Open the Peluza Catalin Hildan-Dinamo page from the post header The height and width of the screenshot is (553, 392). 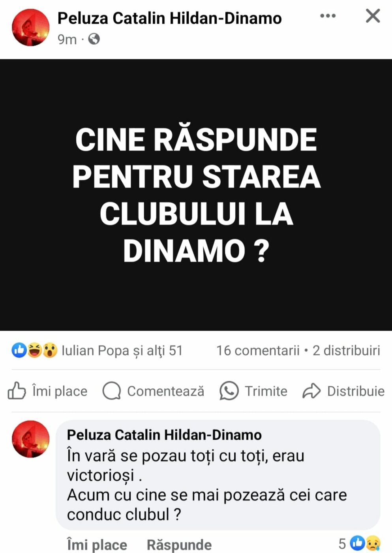[x=169, y=18]
